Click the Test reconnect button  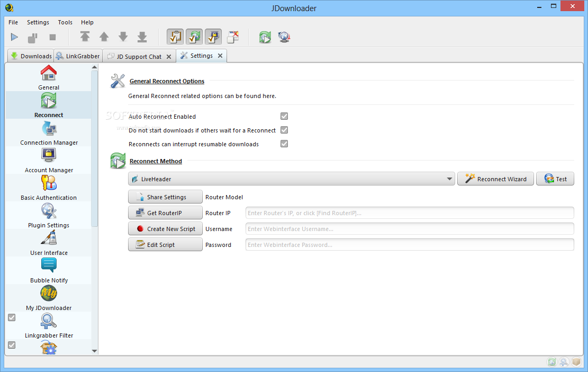555,179
